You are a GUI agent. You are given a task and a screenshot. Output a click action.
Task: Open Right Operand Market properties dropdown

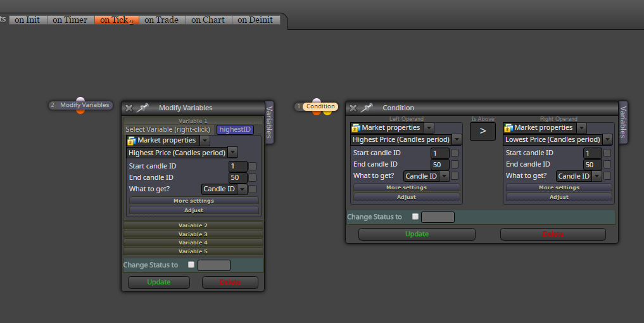(581, 128)
